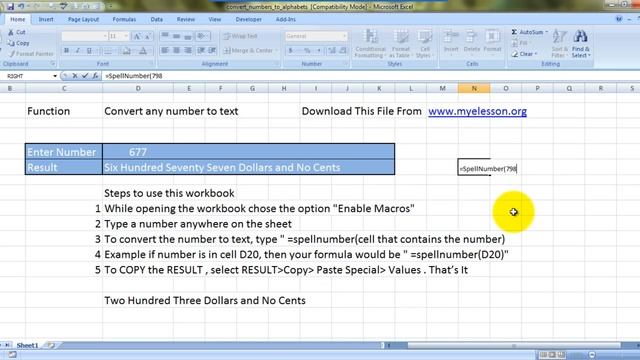Viewport: 640px width, 360px height.
Task: Click the Save icon in Quick Access toolbar
Action: coord(10,7)
